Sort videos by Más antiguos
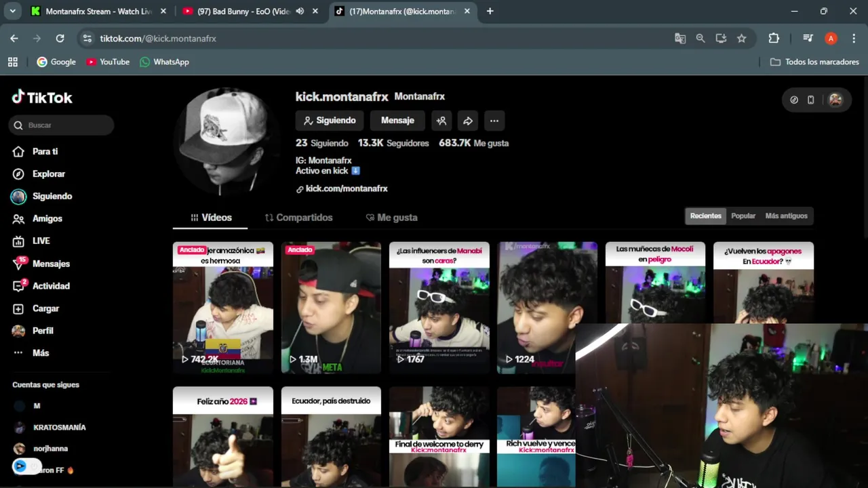The width and height of the screenshot is (868, 488). [x=787, y=216]
